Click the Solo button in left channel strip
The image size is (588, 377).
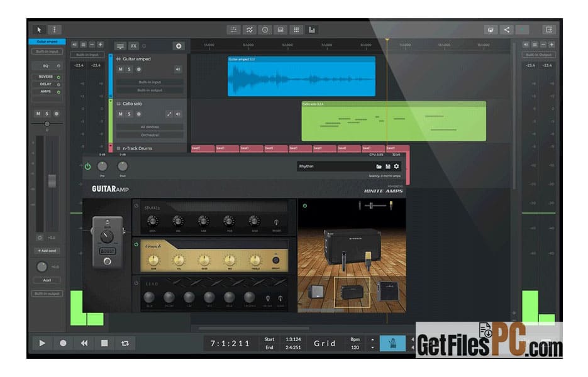pyautogui.click(x=47, y=114)
